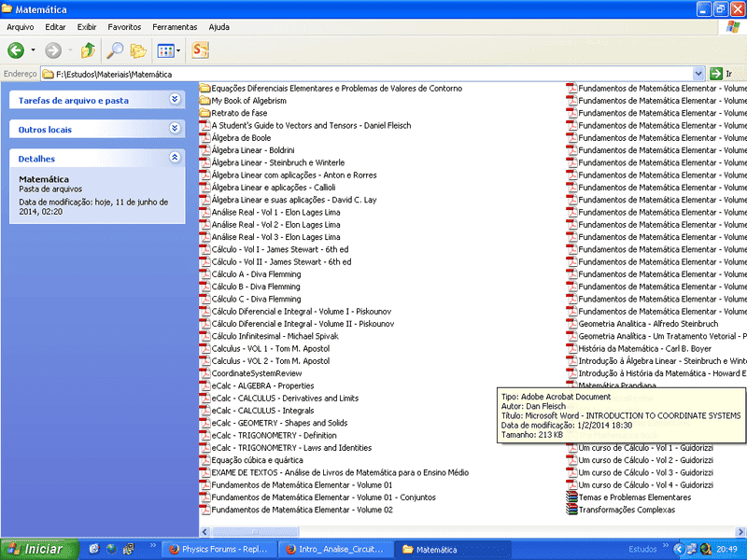Screen dimensions: 747x560
Task: Go up one folder level
Action: click(x=88, y=50)
